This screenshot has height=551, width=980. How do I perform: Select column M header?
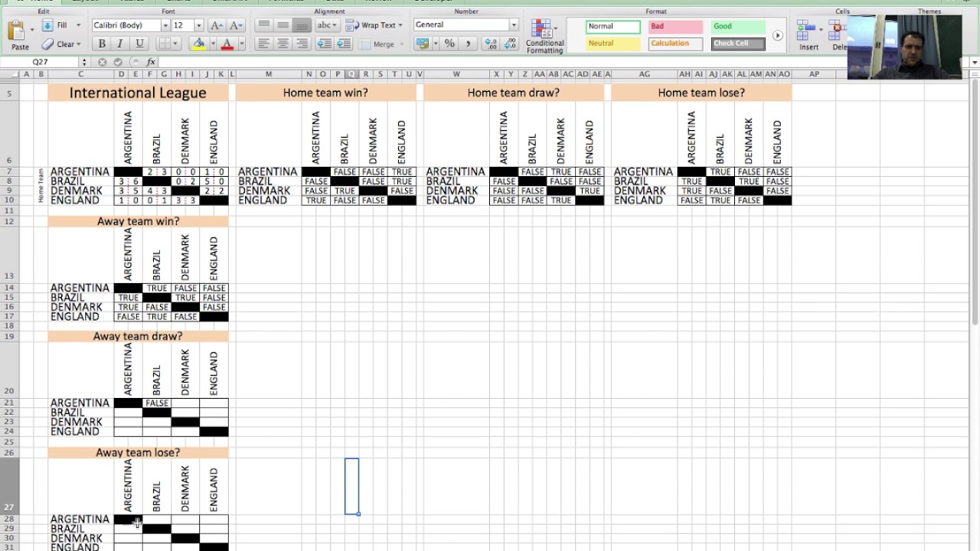(x=269, y=74)
